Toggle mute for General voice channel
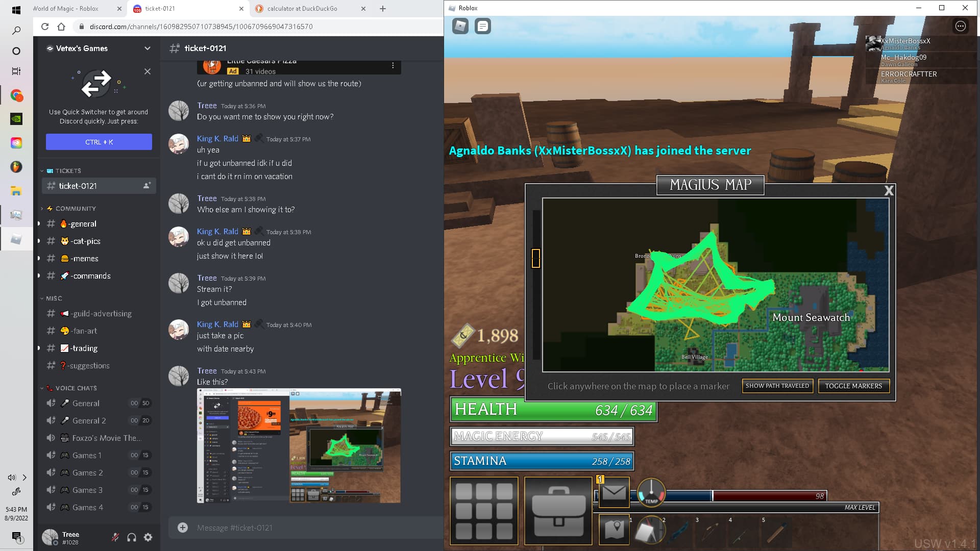The width and height of the screenshot is (980, 551). [x=51, y=403]
